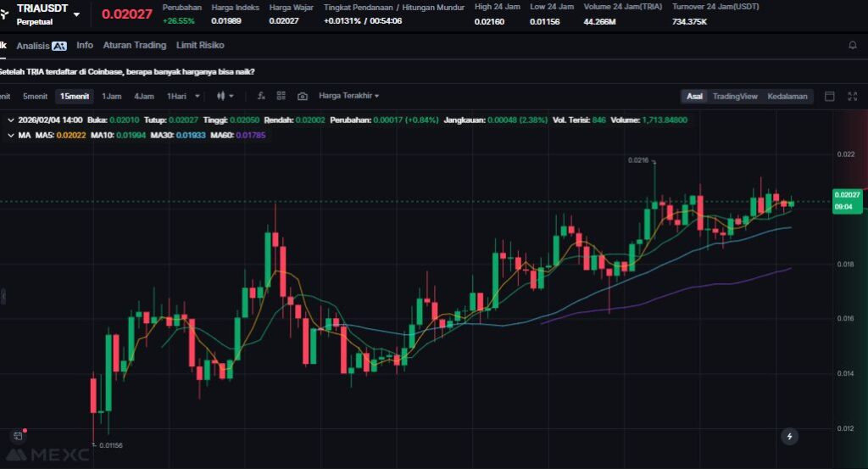Image resolution: width=868 pixels, height=469 pixels.
Task: Click the bottom-left drawing panel icon
Action: (17, 436)
